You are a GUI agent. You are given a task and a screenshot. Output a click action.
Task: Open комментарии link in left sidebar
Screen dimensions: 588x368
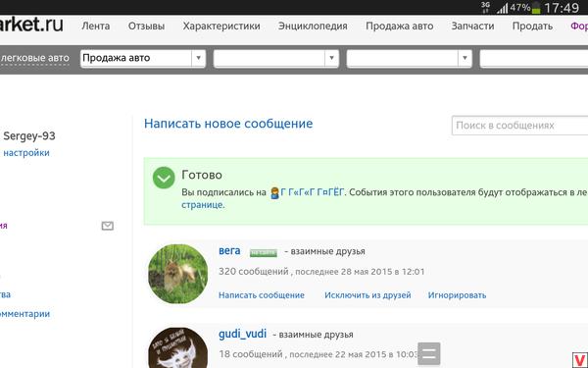tap(24, 314)
